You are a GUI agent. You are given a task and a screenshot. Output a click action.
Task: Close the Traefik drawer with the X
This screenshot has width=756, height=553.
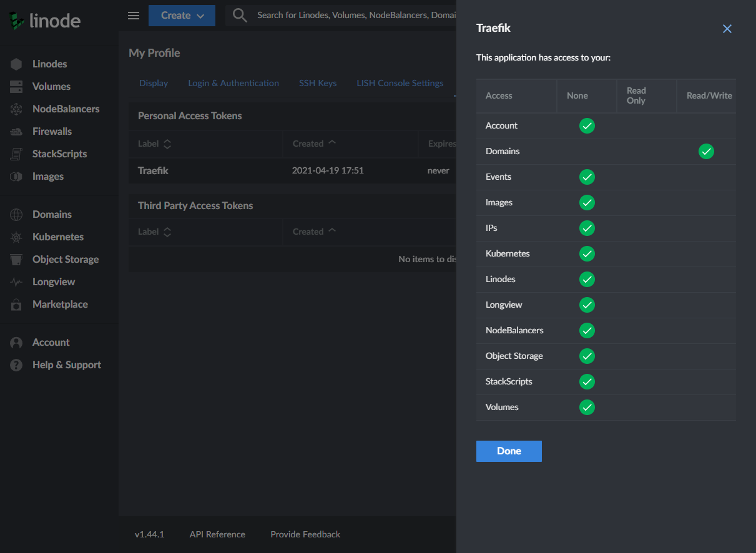pos(727,29)
